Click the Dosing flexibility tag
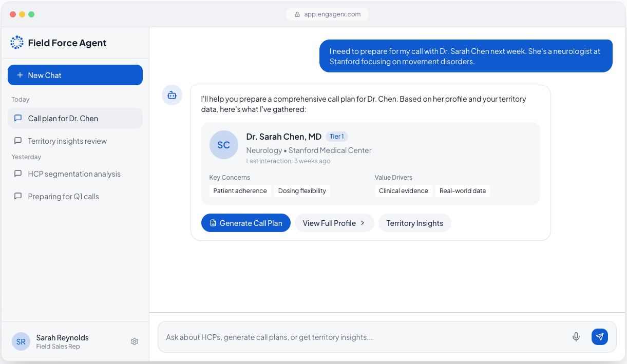Image resolution: width=627 pixels, height=364 pixels. click(302, 191)
